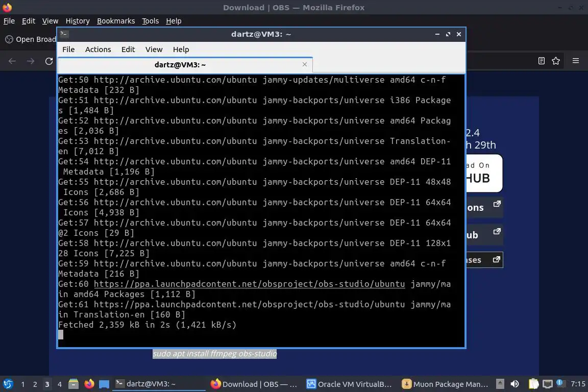588x392 pixels.
Task: Switch to workspace 1 in taskbar
Action: 23,384
